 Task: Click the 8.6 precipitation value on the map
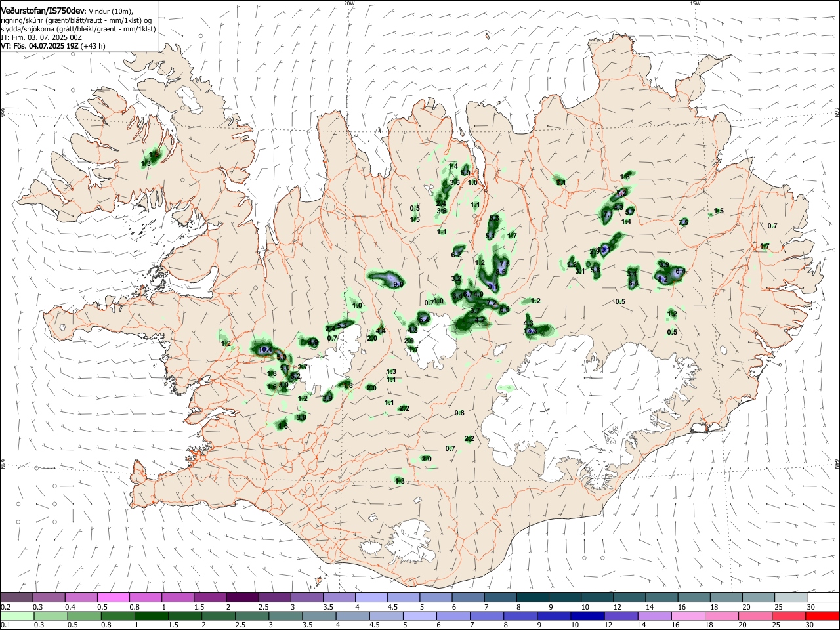tap(502, 272)
